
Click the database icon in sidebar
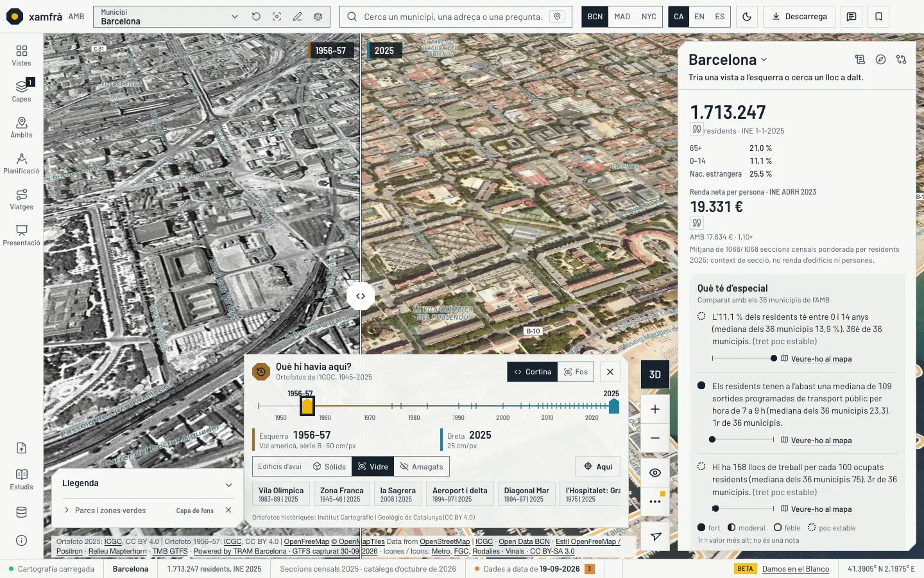[x=21, y=512]
